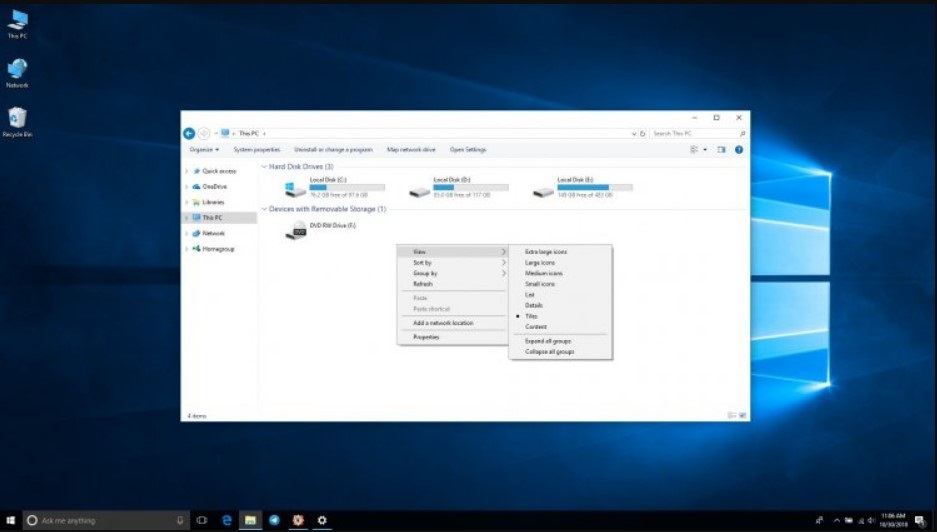Open File Explorer taskbar icon
937x532 pixels.
(250, 520)
